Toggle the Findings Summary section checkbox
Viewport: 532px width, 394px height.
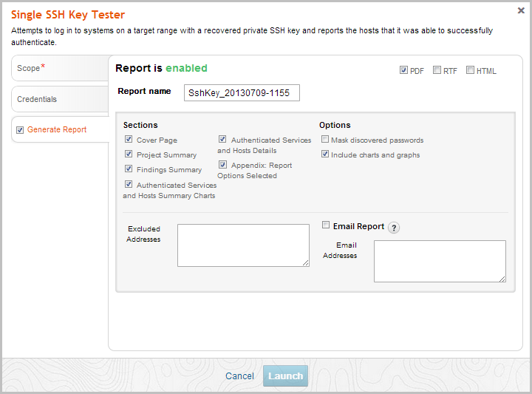coord(129,169)
